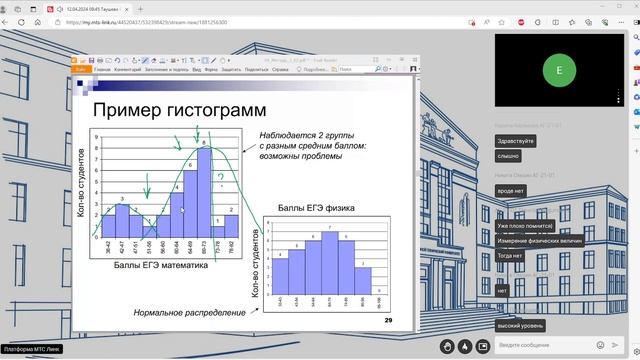Click the magnifier search icon in PDF reader
The width and height of the screenshot is (640, 360).
click(x=378, y=69)
